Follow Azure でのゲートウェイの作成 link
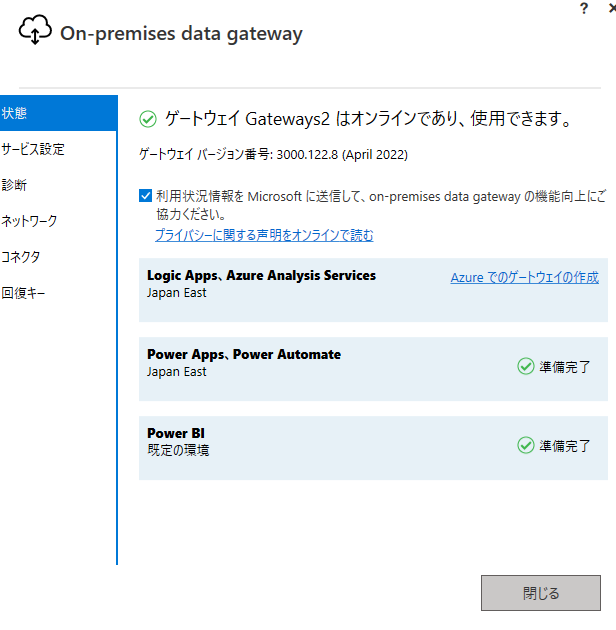Viewport: 616px width, 630px height. pos(525,277)
